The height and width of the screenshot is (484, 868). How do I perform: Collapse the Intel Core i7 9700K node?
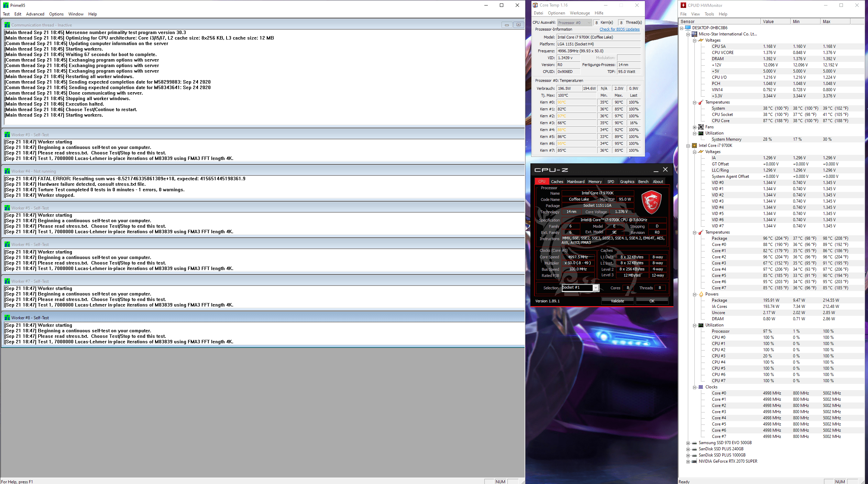(x=688, y=146)
